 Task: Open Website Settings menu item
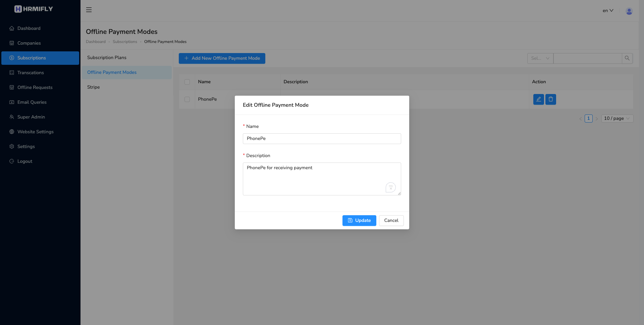[40, 132]
